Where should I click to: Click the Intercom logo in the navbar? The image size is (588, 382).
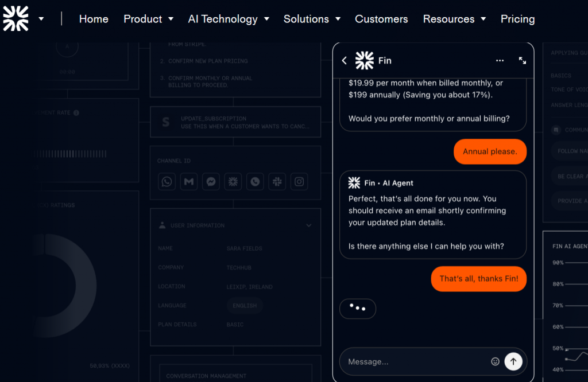click(x=16, y=18)
